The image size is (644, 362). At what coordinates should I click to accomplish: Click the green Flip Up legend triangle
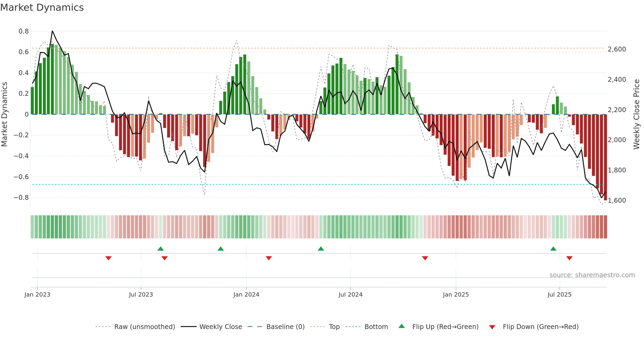click(401, 326)
